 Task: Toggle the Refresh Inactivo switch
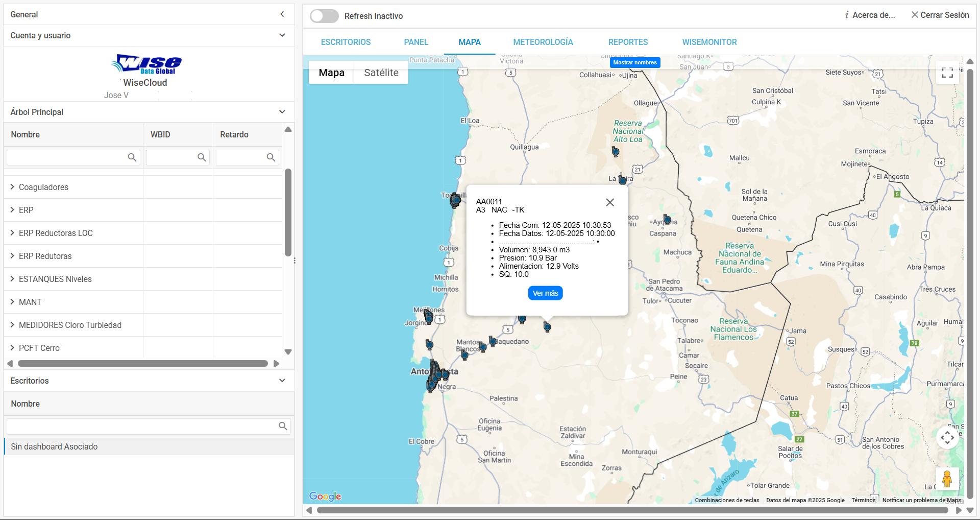[x=324, y=16]
